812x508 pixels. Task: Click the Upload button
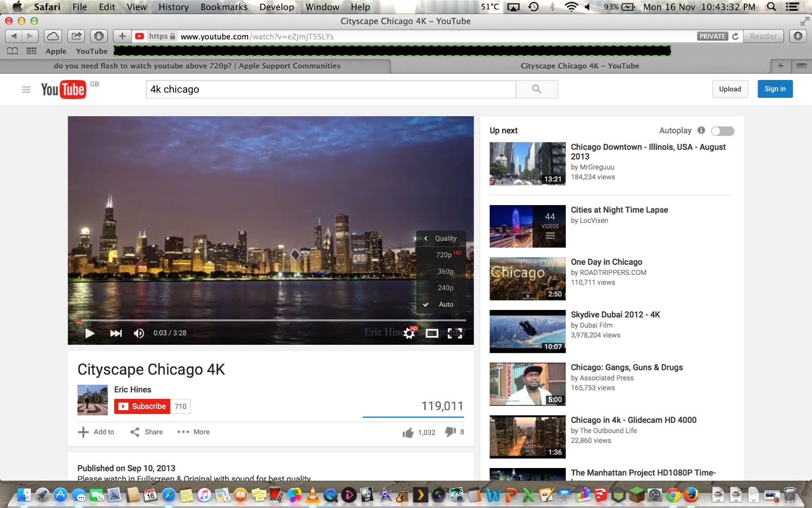pos(730,89)
